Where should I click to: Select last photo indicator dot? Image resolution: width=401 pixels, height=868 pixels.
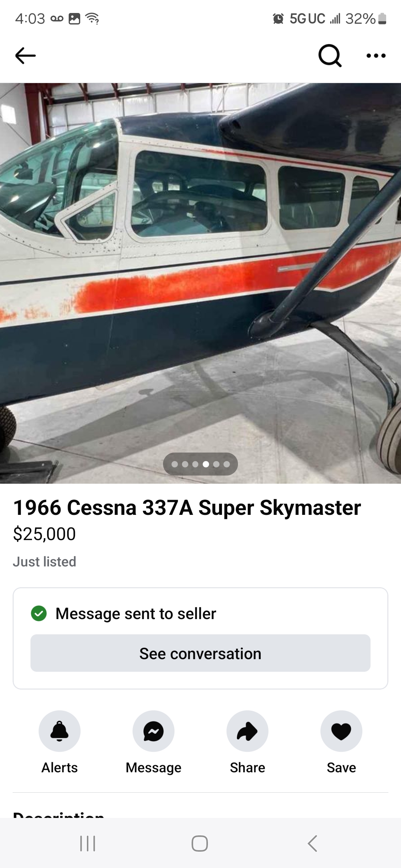(x=226, y=464)
